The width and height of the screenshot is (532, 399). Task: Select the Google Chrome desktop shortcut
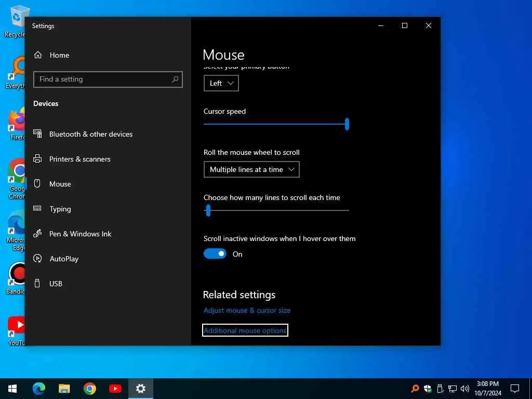(16, 179)
